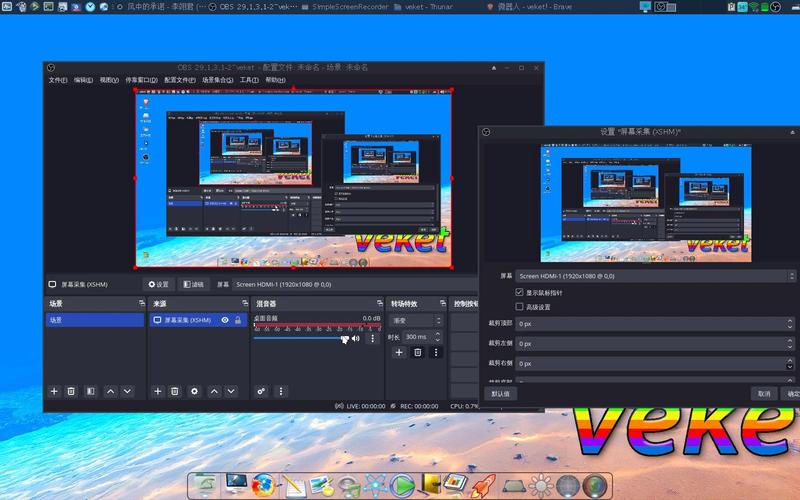Add a new source with the plus button
Screen dimensions: 800x500
[x=158, y=391]
